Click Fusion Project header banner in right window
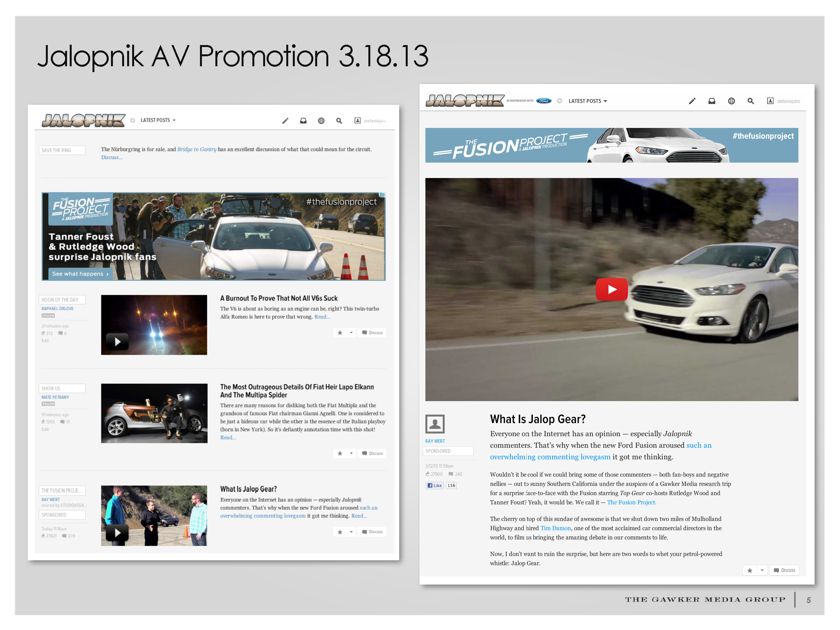Screen dimensions: 840x630 click(x=612, y=145)
